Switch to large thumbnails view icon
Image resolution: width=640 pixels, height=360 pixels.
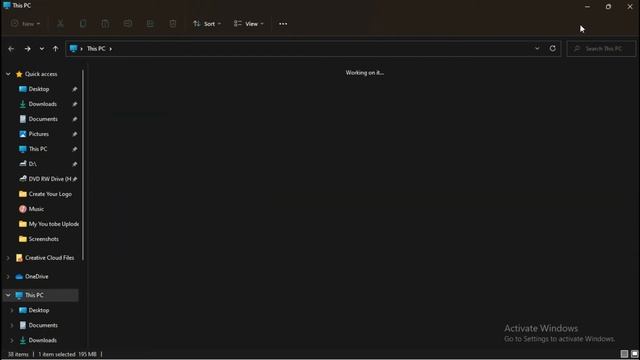pos(634,354)
